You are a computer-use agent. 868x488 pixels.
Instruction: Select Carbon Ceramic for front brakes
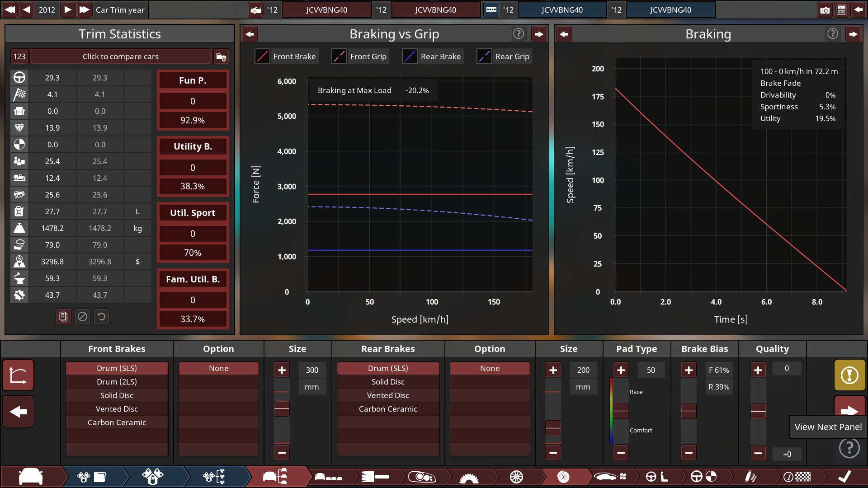[117, 422]
